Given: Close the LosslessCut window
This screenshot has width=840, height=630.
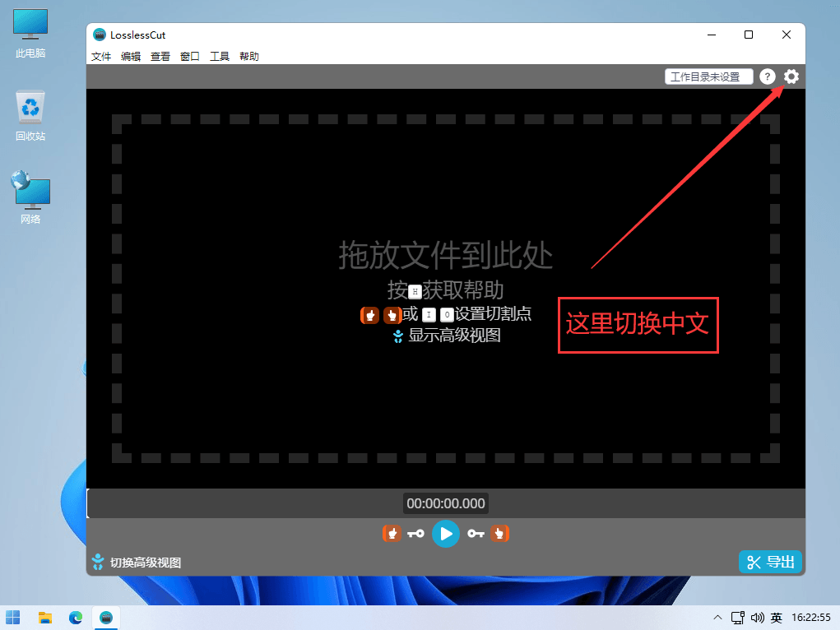Looking at the screenshot, I should point(786,35).
